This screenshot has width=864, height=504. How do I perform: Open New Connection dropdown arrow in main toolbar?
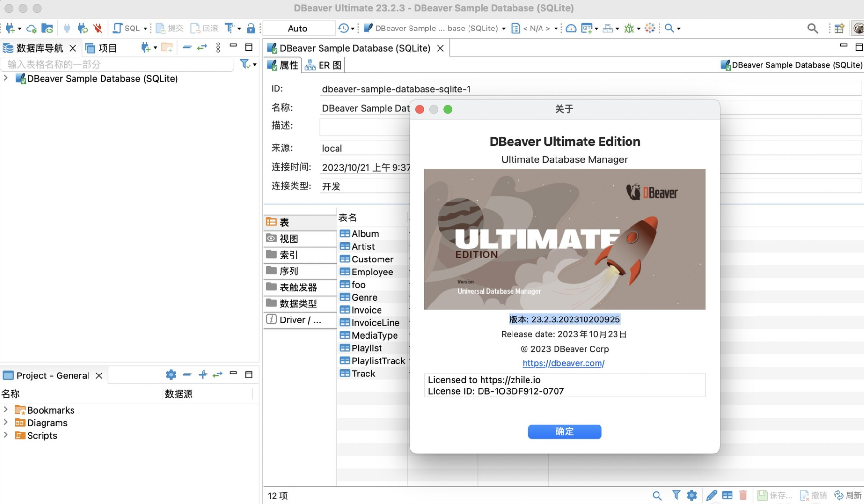19,29
